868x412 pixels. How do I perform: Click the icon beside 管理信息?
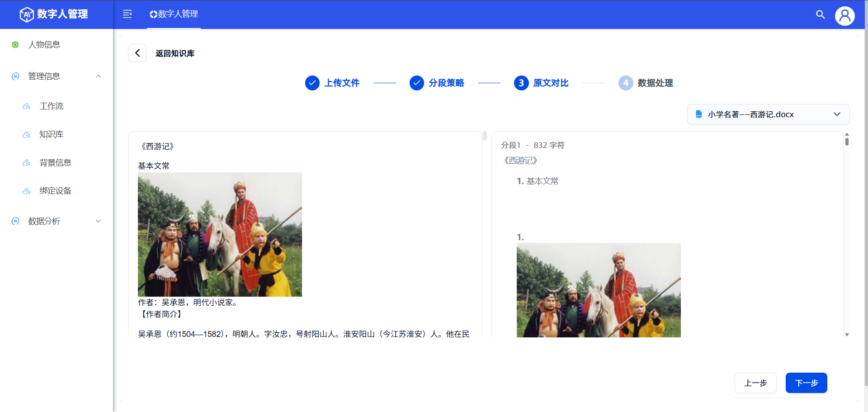(15, 76)
